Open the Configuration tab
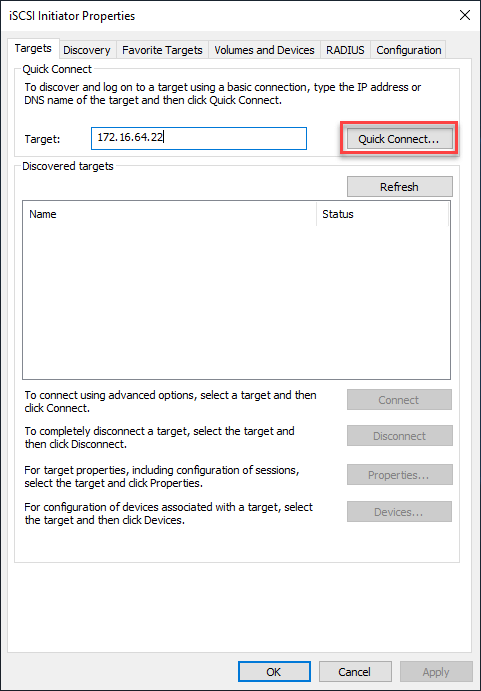This screenshot has width=481, height=691. [x=409, y=50]
